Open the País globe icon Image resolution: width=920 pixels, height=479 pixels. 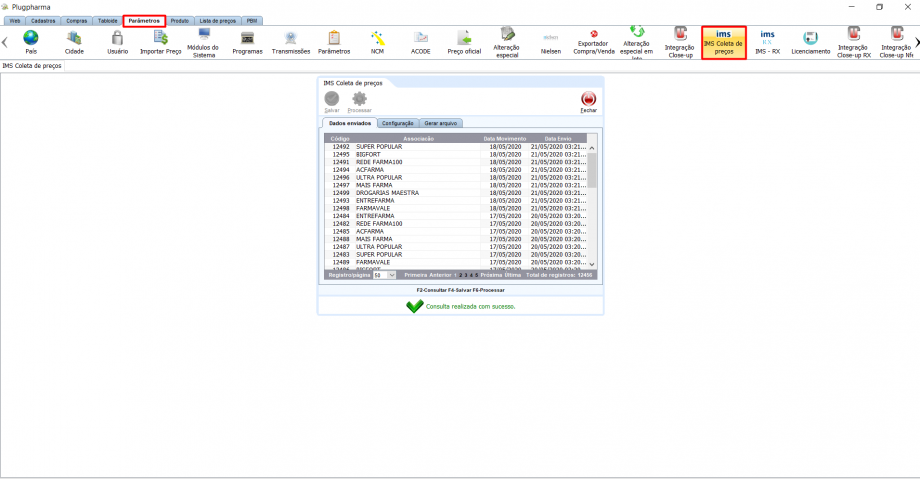coord(30,41)
